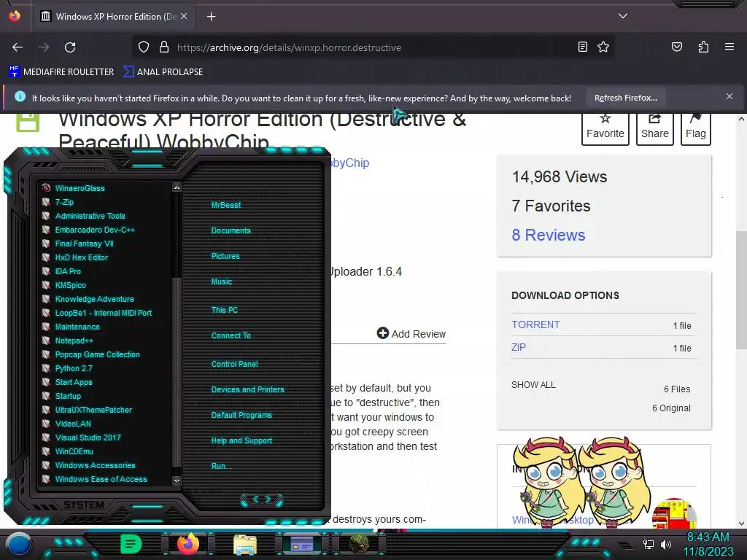Open Knowledge Adventure start menu entry
The width and height of the screenshot is (747, 560).
94,299
